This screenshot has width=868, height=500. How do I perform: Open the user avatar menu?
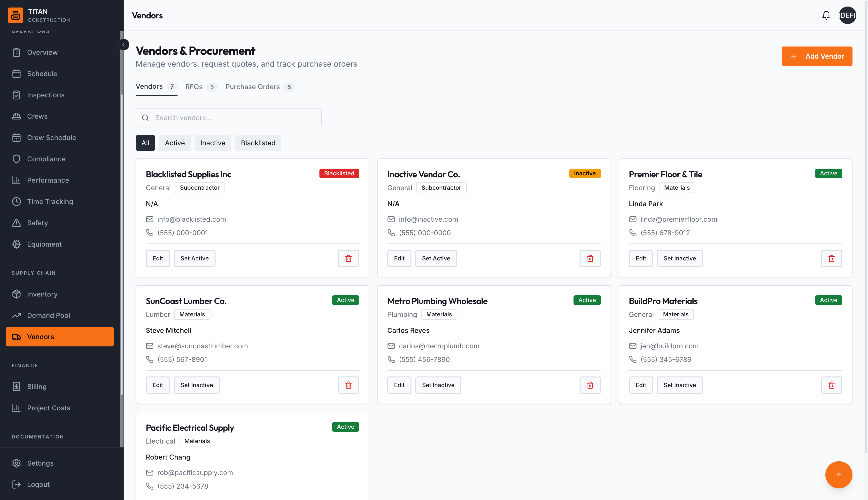tap(847, 15)
